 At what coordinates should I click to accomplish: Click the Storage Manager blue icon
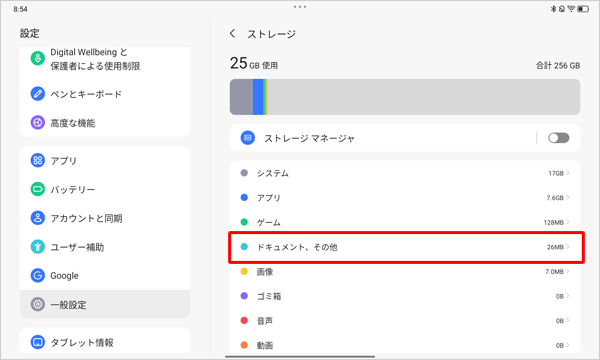248,138
